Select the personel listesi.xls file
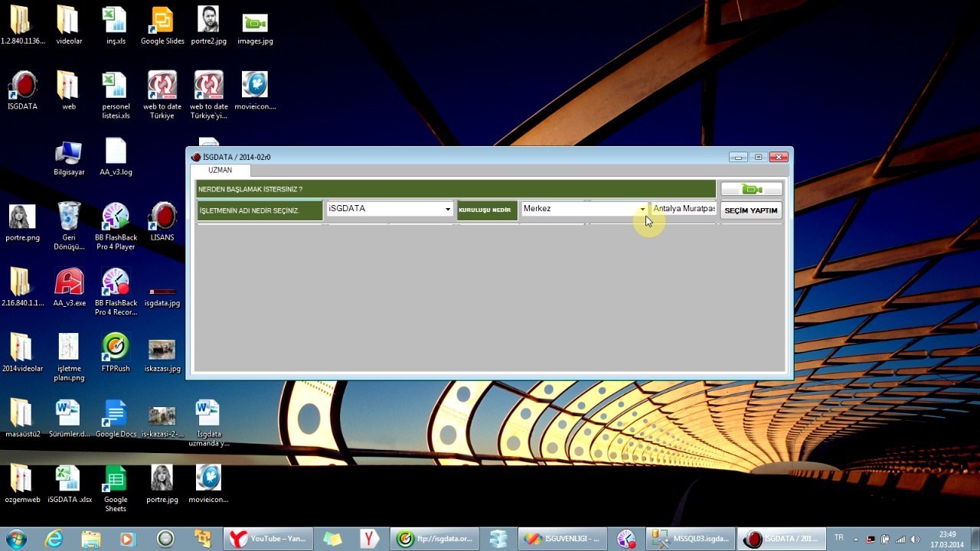 tap(116, 96)
